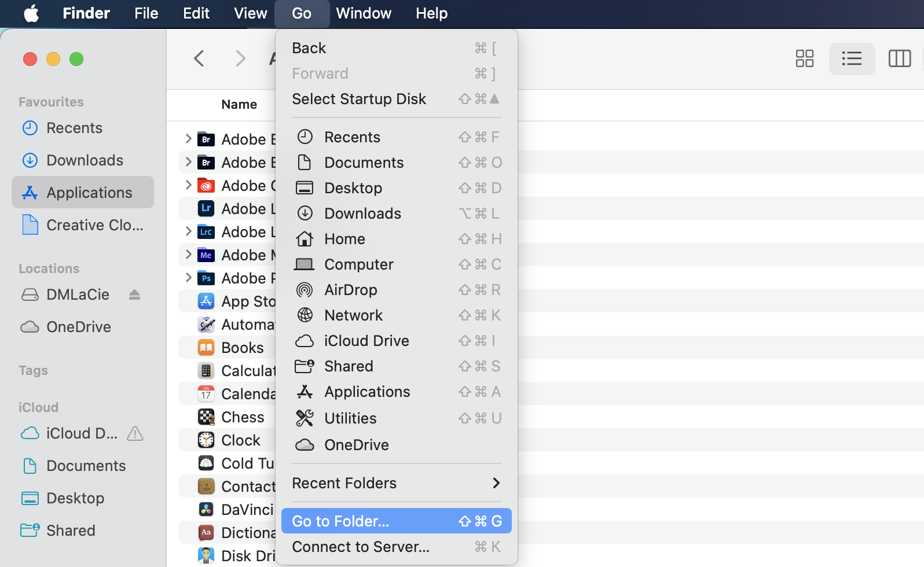Expand the Adobe Media Encoder folder
924x567 pixels.
click(x=188, y=255)
